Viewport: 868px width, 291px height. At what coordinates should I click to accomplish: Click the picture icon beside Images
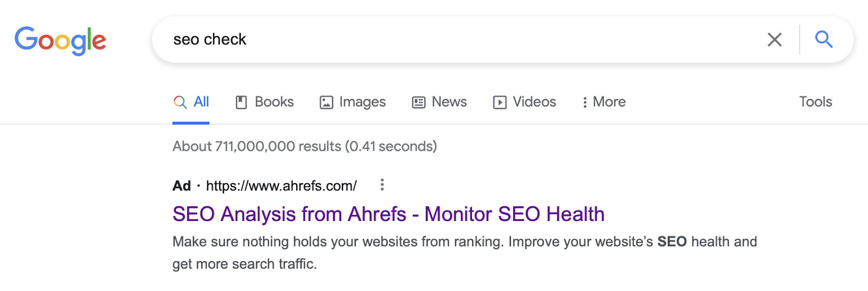tap(326, 102)
